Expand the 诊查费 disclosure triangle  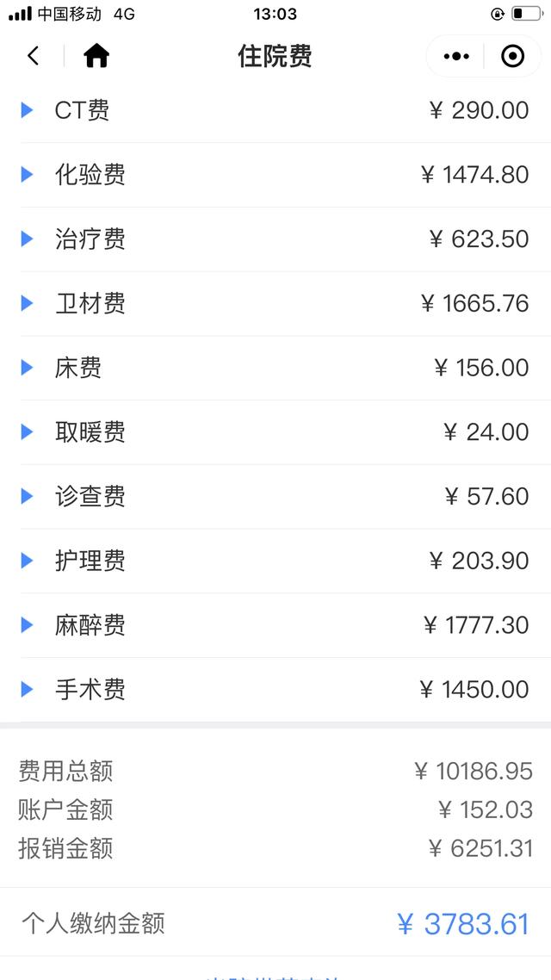pyautogui.click(x=27, y=496)
